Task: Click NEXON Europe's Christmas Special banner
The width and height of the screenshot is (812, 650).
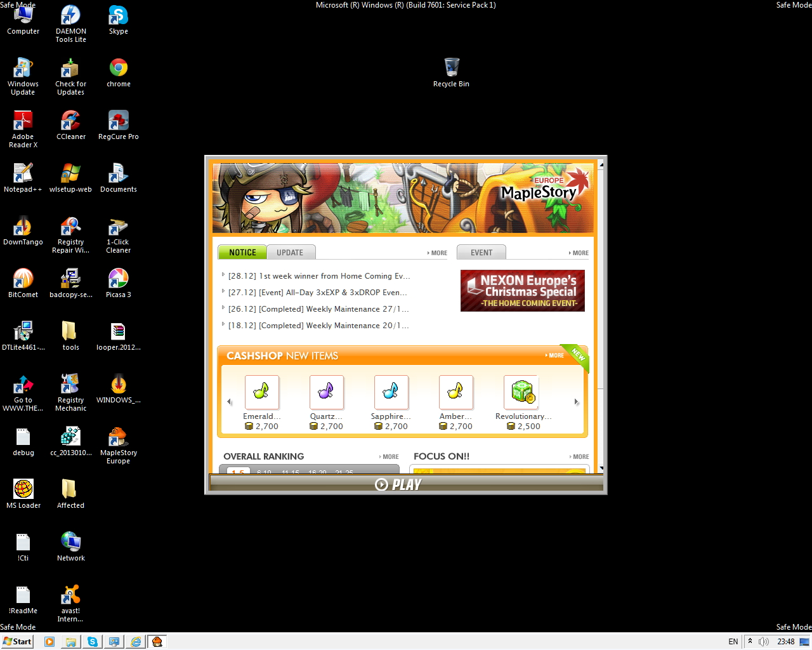Action: coord(523,291)
